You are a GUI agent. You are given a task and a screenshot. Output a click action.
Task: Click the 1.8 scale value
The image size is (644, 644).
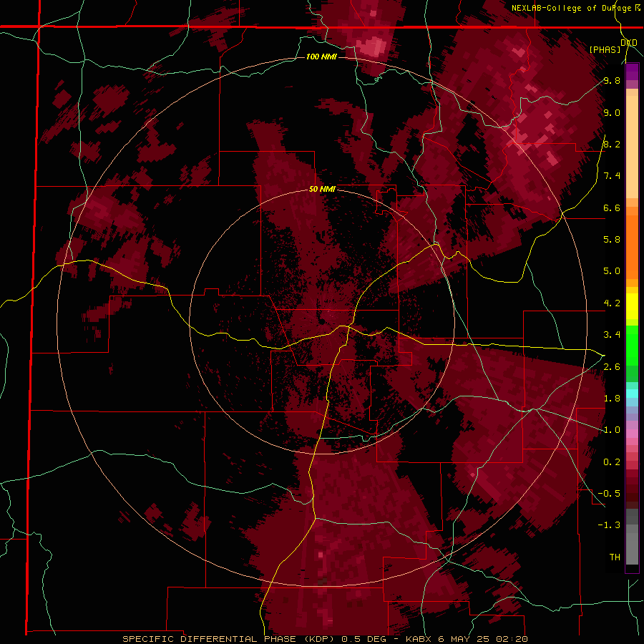click(612, 399)
